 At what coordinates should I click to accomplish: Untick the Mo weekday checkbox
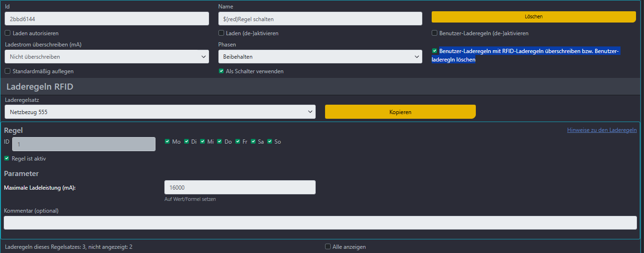(x=168, y=141)
